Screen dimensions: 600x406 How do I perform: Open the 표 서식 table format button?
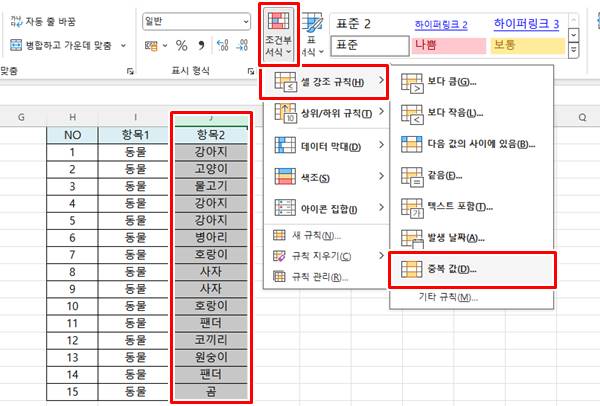pyautogui.click(x=311, y=34)
